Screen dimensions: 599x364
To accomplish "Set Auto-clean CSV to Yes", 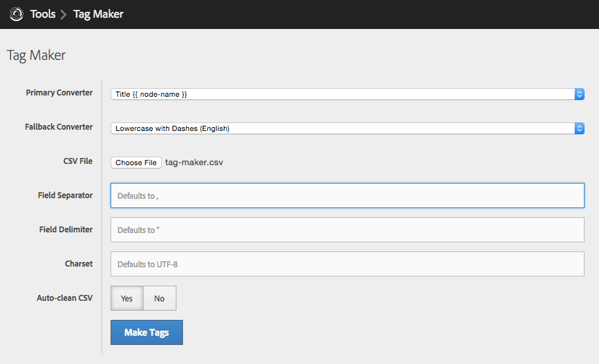I will pos(127,298).
